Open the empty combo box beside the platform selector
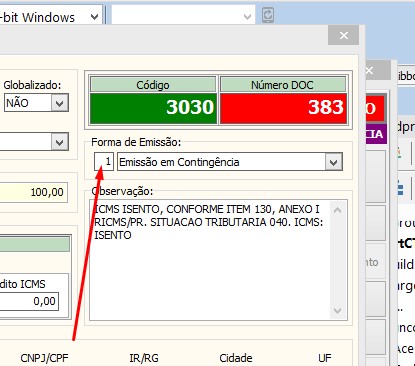Image resolution: width=415 pixels, height=366 pixels. 183,15
